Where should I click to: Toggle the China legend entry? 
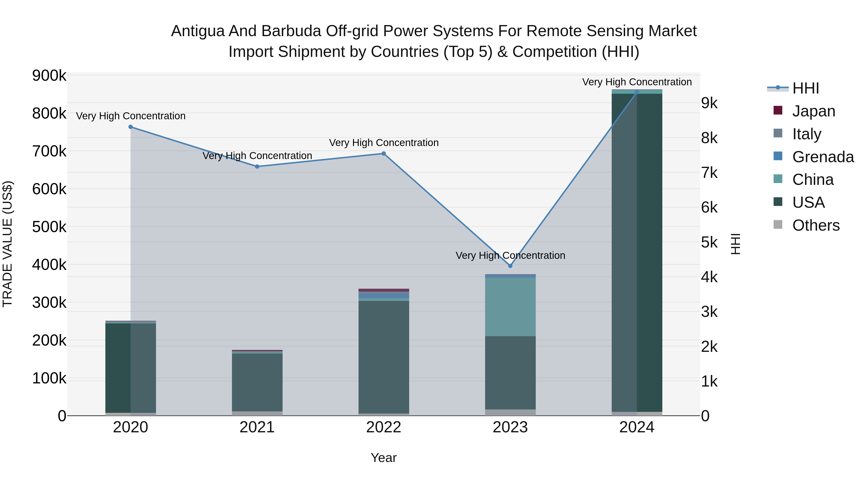pyautogui.click(x=803, y=179)
